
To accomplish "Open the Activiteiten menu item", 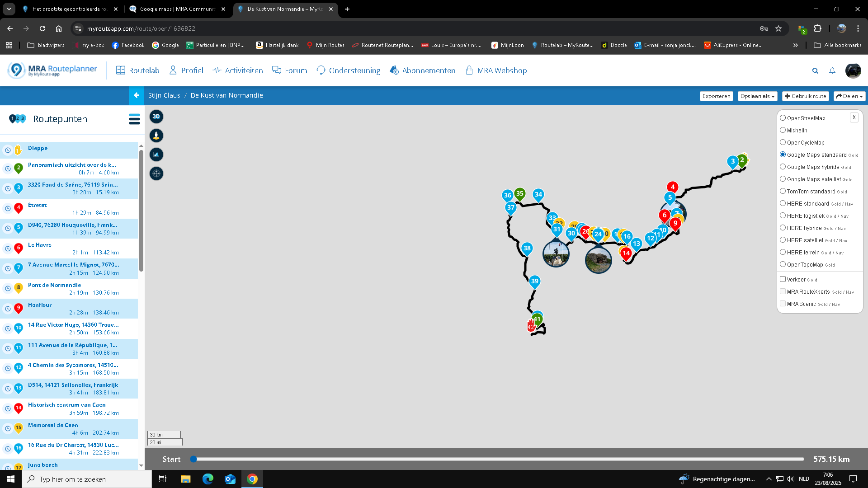I will [x=238, y=70].
